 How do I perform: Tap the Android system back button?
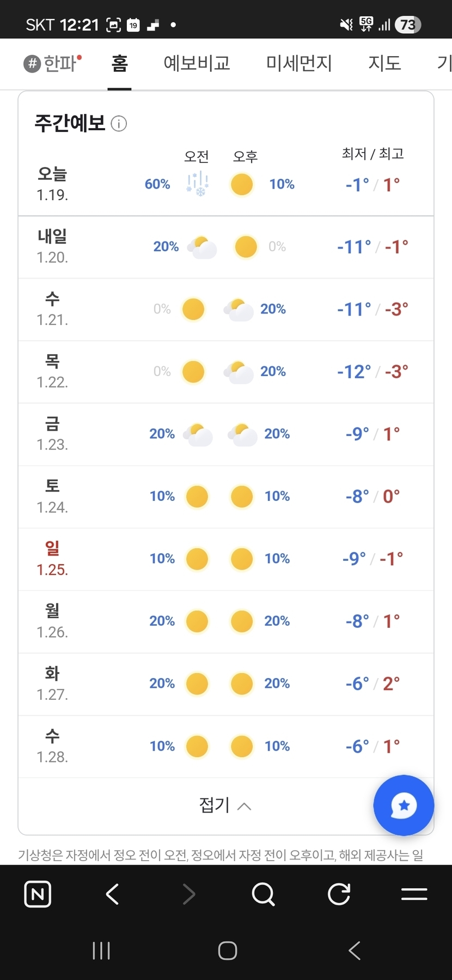pyautogui.click(x=355, y=951)
